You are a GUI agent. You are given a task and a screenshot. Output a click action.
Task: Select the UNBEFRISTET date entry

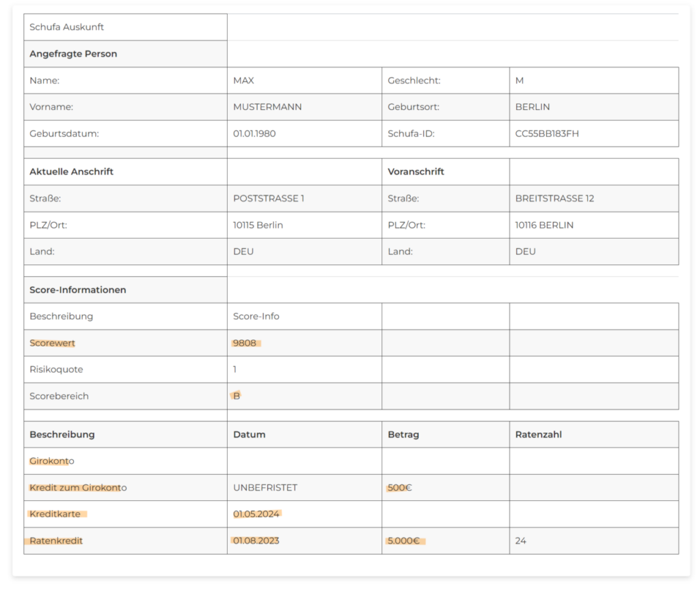coord(265,488)
